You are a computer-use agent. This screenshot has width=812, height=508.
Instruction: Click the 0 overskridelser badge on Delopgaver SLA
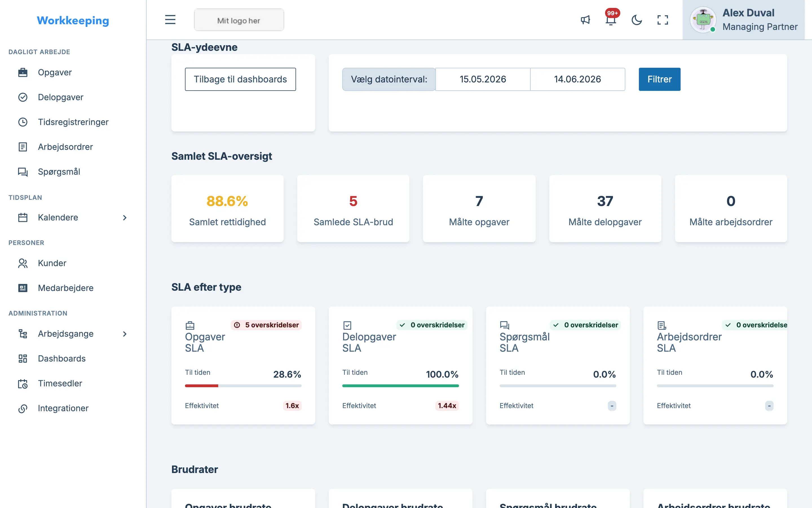tap(432, 325)
